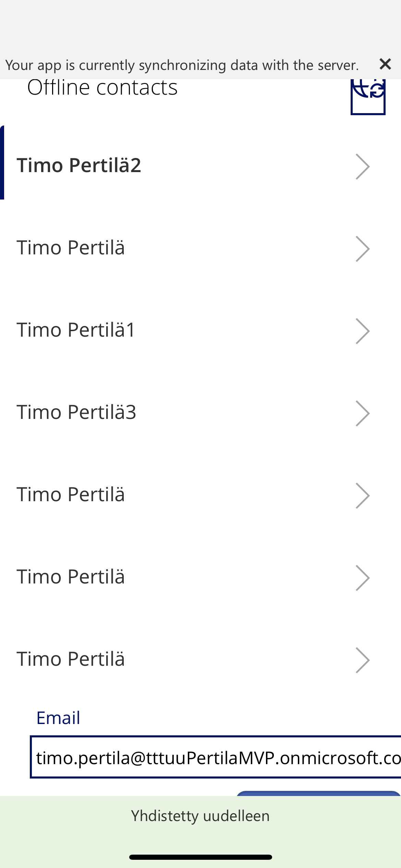Dismiss the synchronizing data notification
The width and height of the screenshot is (401, 868).
click(385, 64)
